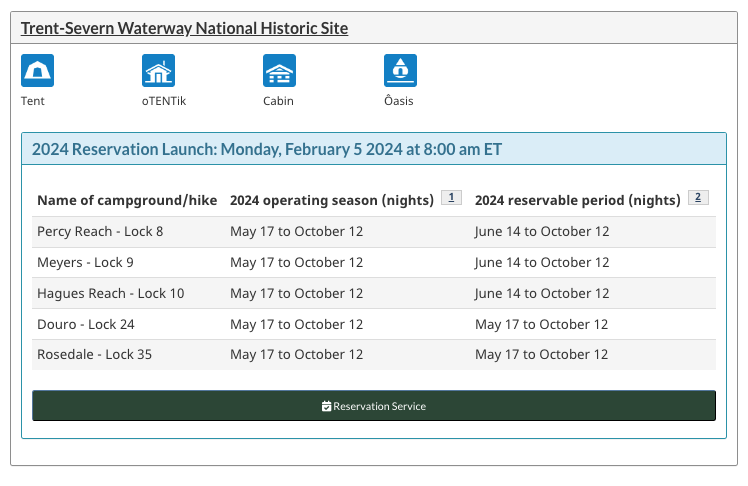748x486 pixels.
Task: Click the 'Name of campground/hike' column header
Action: [x=127, y=200]
